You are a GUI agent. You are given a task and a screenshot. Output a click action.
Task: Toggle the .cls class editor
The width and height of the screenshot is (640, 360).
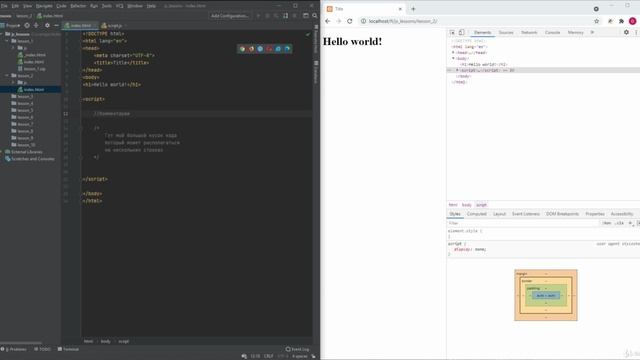(x=619, y=223)
